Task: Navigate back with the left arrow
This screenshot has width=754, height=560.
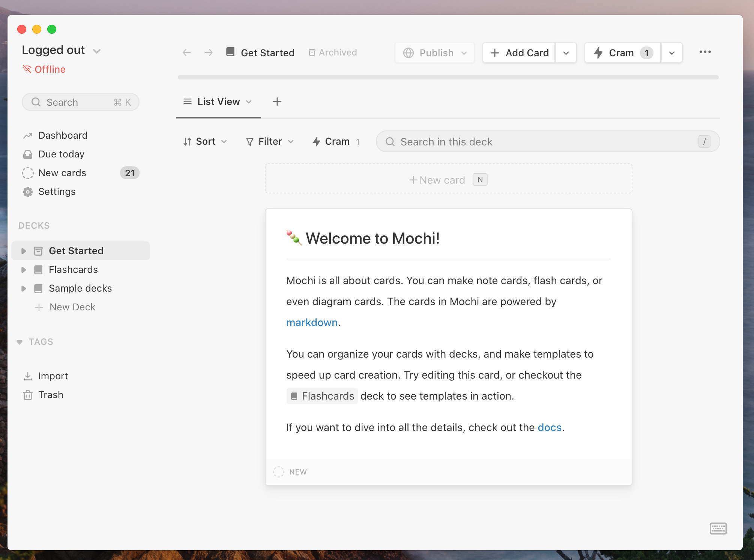Action: (187, 52)
